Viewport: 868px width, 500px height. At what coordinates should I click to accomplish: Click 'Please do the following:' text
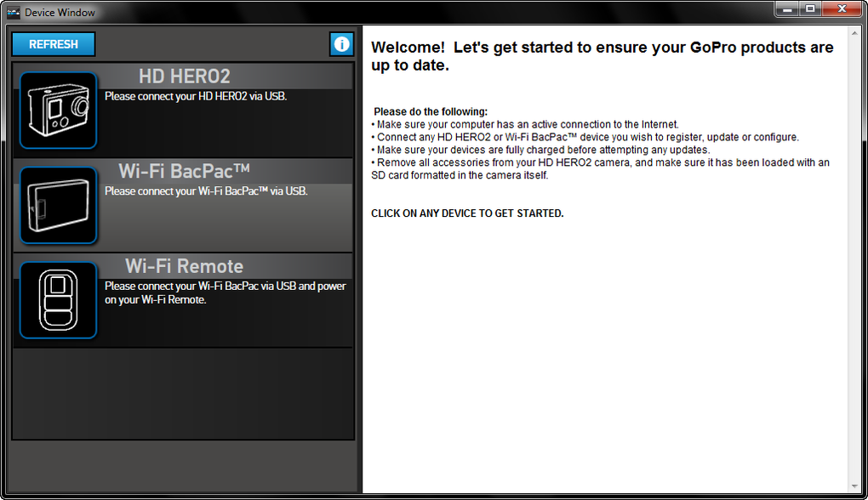pos(431,111)
